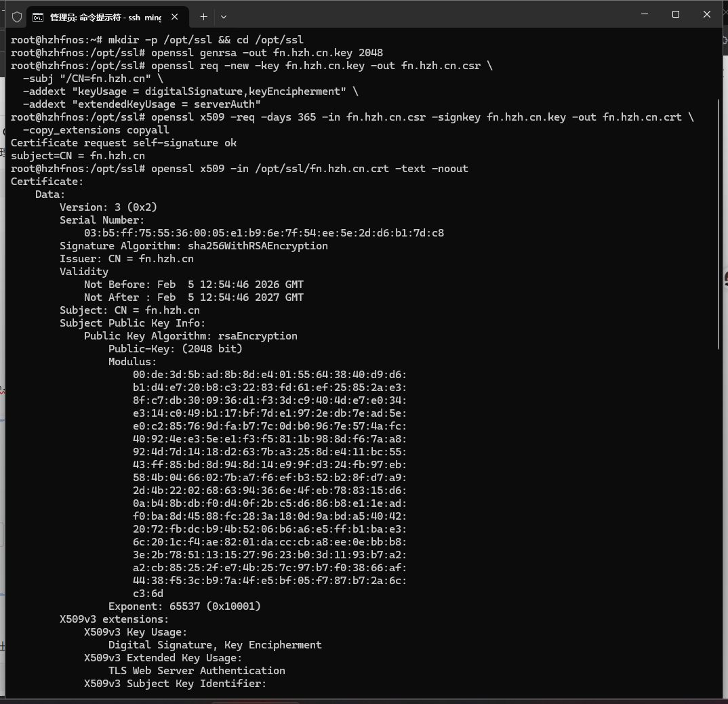Expand the new tab profile dropdown chevron
The image size is (728, 704).
pos(224,16)
